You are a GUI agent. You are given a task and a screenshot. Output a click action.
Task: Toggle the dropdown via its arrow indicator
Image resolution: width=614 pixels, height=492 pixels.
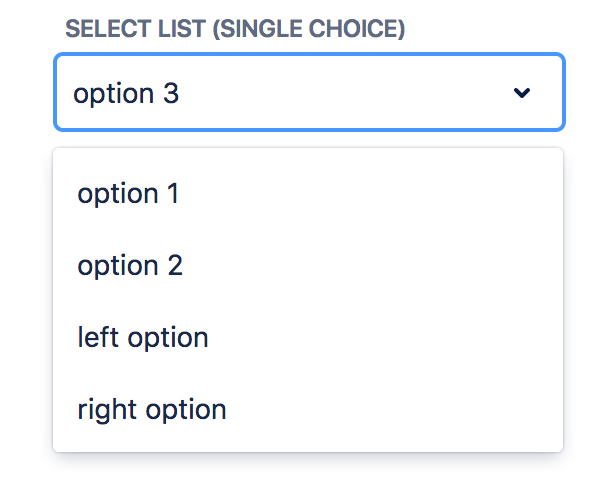pyautogui.click(x=521, y=93)
